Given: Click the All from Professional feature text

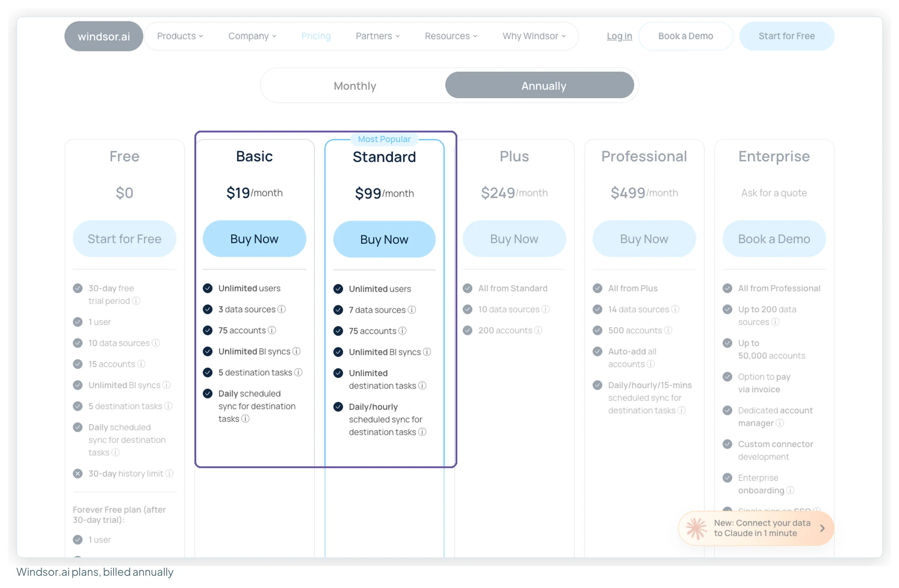Looking at the screenshot, I should pos(779,288).
